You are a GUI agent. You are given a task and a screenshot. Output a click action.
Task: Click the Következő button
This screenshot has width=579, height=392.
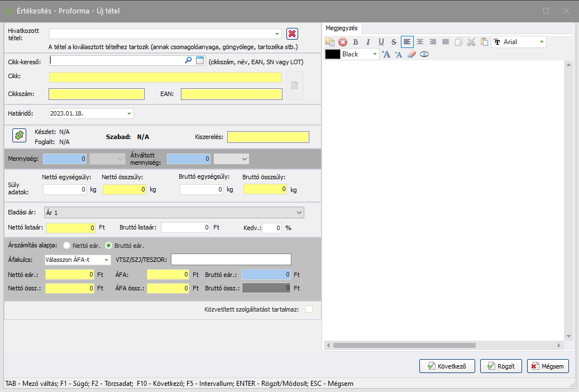click(447, 366)
